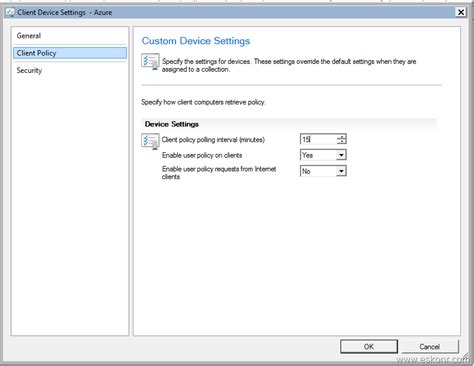
Task: Click the Enable user policy on clients label
Action: (x=202, y=155)
